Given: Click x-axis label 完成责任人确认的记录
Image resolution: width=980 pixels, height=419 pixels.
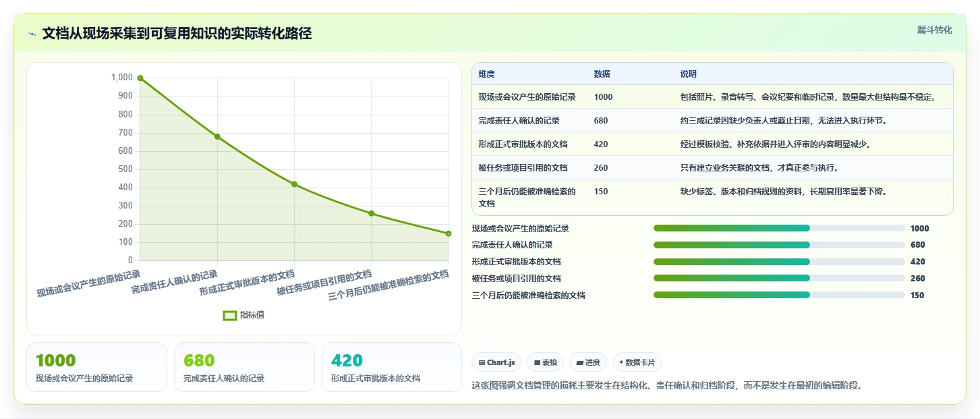Looking at the screenshot, I should pos(174,283).
